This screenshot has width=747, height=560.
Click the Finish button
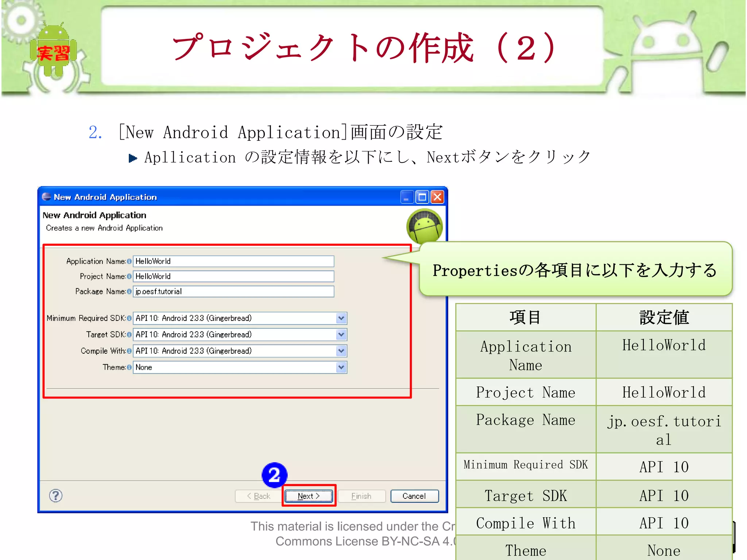tap(361, 496)
